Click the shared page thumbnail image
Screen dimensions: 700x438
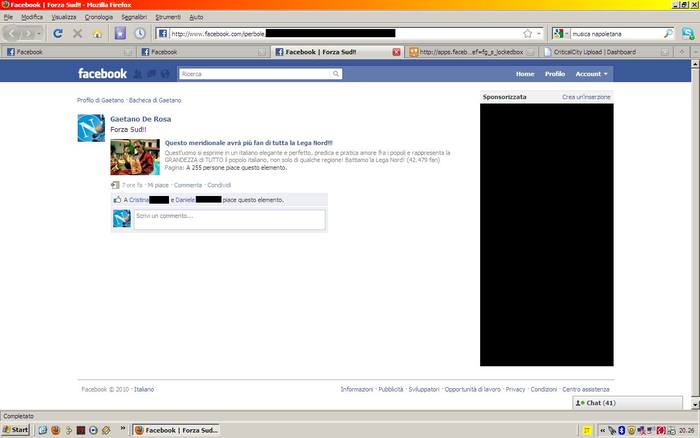[x=135, y=157]
